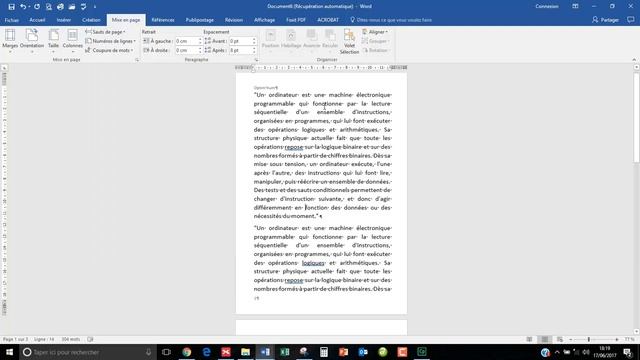The width and height of the screenshot is (640, 360).
Task: Click the proofing status icon in status bar
Action: click(90, 339)
